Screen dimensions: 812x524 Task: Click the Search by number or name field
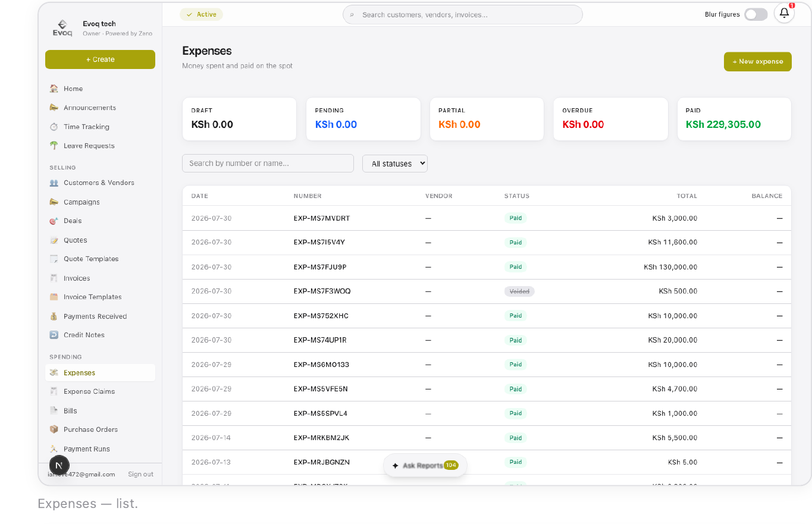(x=268, y=164)
